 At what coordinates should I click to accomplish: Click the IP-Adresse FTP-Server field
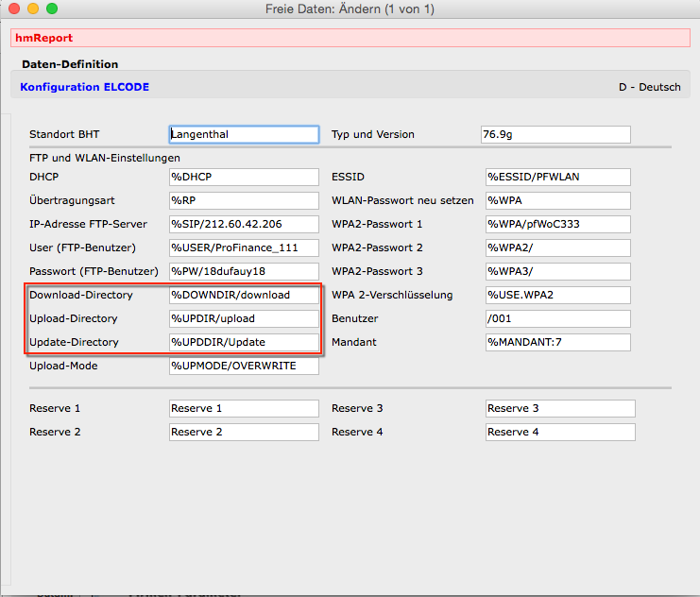click(x=244, y=224)
